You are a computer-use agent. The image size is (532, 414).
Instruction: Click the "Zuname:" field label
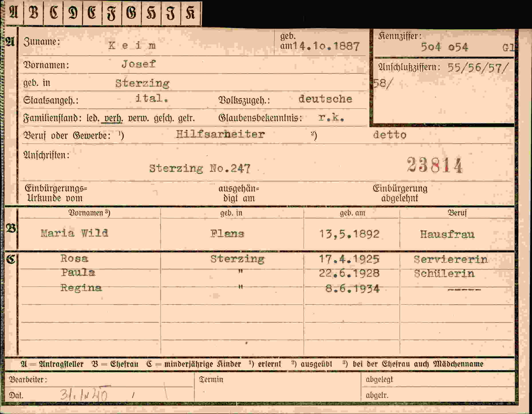coord(42,42)
